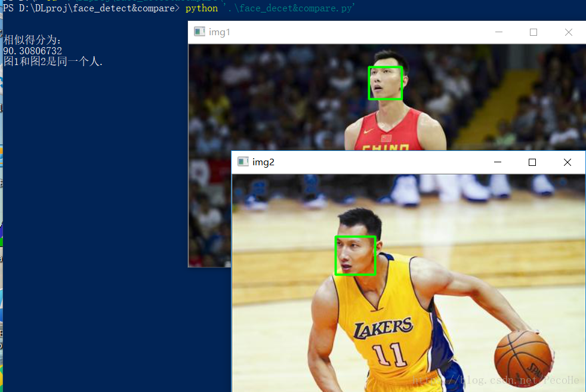This screenshot has width=586, height=392.
Task: Click the img1 title text
Action: 220,32
